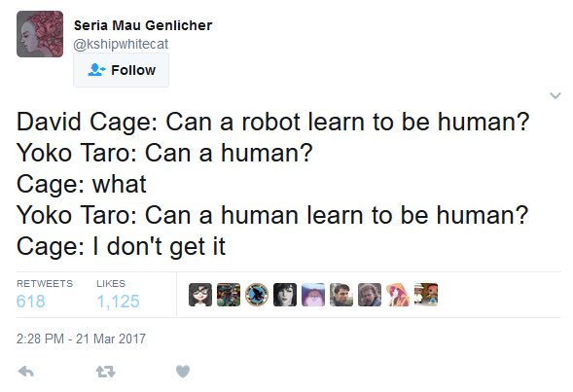The width and height of the screenshot is (573, 392).
Task: Click the RETWEETS label
Action: point(45,283)
